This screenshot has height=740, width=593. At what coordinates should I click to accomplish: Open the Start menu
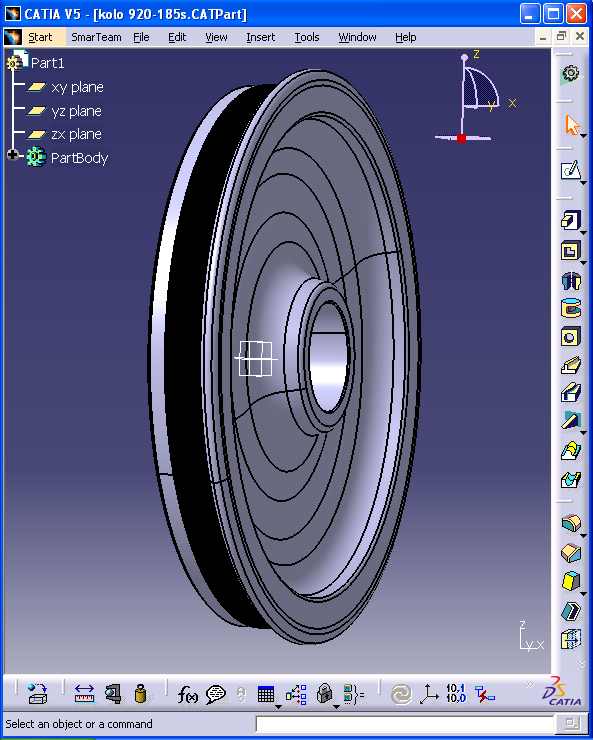[40, 37]
